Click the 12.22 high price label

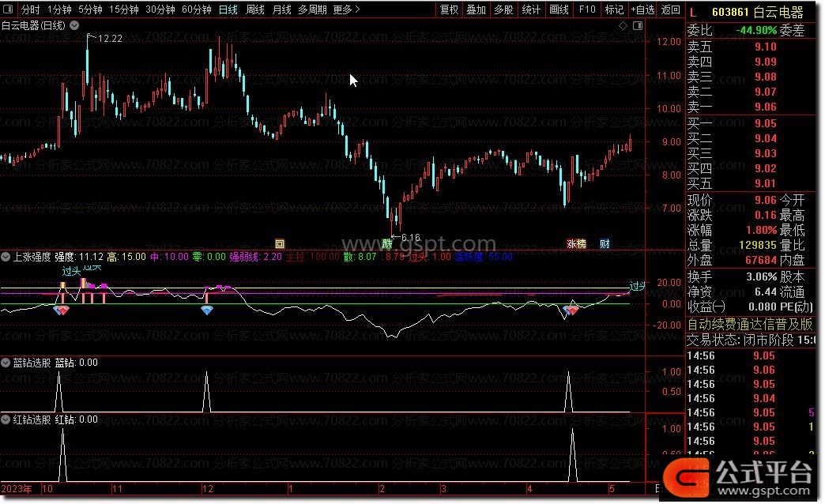(x=110, y=39)
